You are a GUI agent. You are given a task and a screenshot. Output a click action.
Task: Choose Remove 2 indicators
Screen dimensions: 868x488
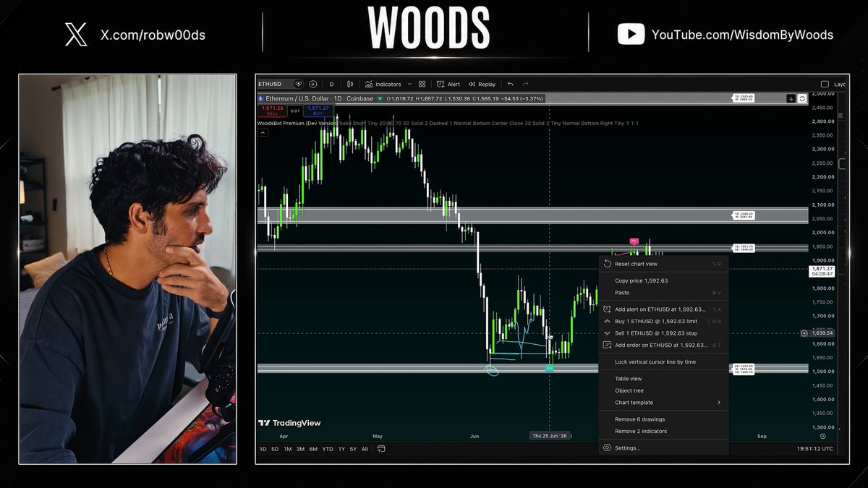coord(663,431)
